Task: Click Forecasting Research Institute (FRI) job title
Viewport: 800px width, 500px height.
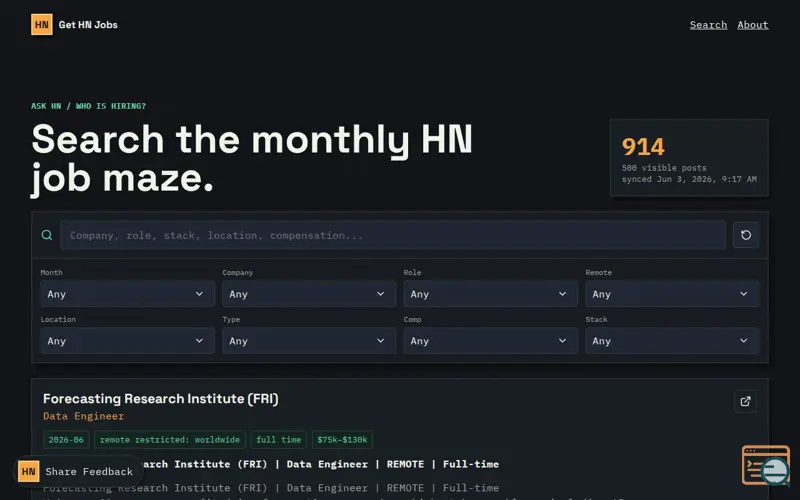Action: click(x=161, y=399)
